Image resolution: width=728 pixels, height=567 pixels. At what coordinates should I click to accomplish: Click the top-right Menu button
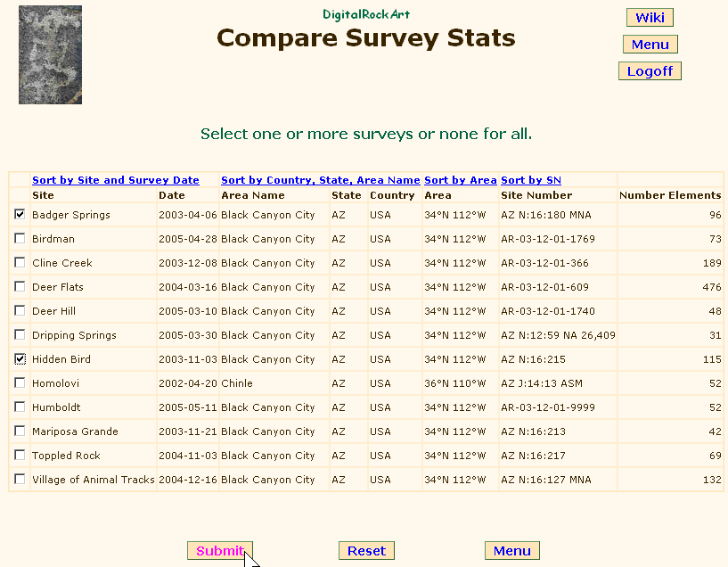(650, 45)
